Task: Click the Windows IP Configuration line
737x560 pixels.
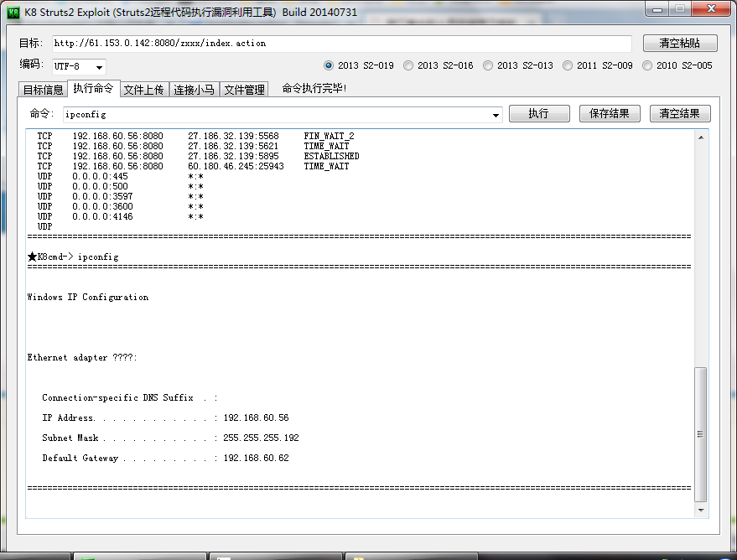Action: (88, 297)
